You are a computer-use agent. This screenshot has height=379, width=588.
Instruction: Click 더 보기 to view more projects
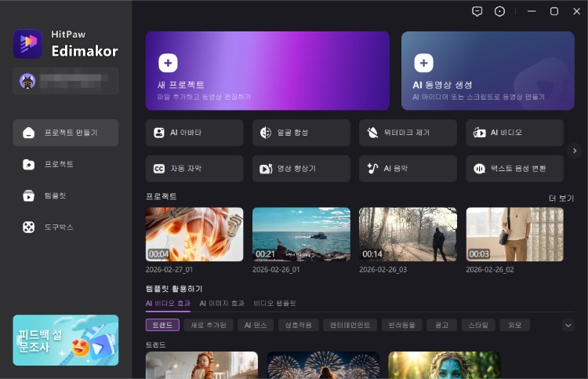[561, 198]
